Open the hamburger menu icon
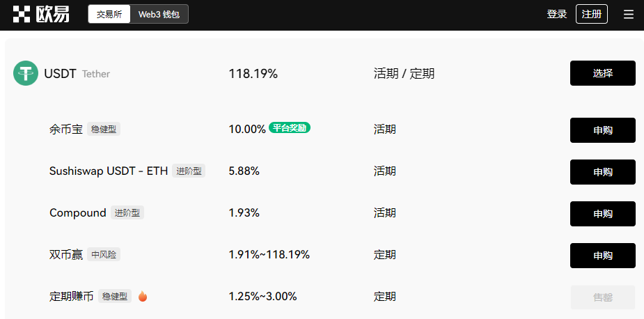Viewport: 644px width, 319px height. pos(629,14)
